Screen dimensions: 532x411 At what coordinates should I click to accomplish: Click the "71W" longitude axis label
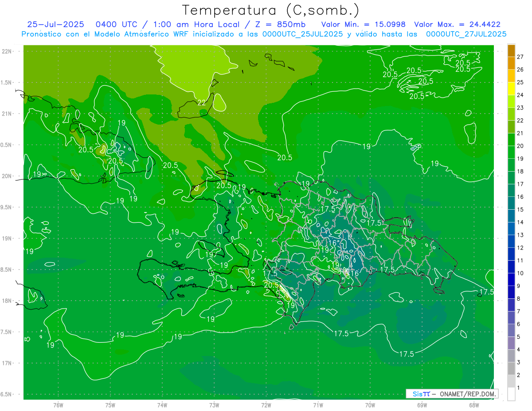tap(318, 405)
